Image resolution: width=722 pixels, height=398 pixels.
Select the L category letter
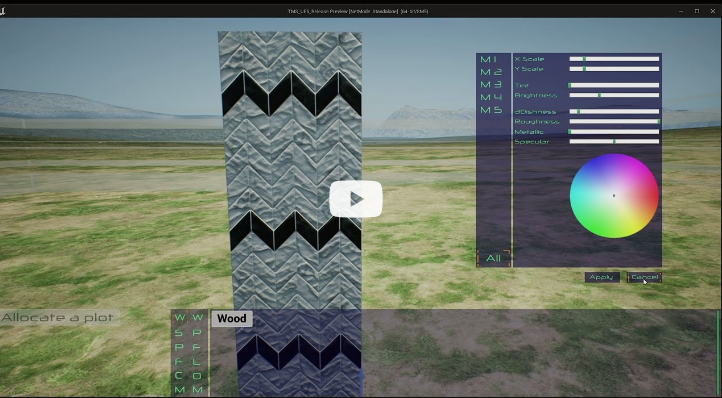point(197,362)
